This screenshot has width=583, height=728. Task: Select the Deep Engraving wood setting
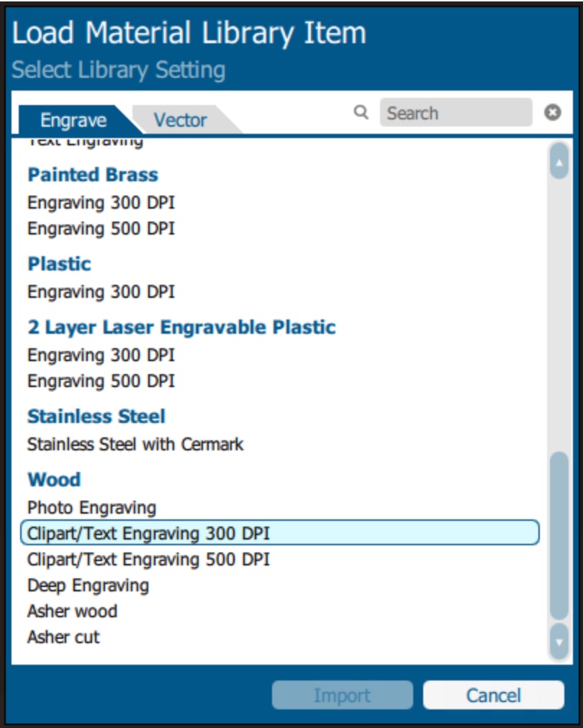click(x=88, y=586)
